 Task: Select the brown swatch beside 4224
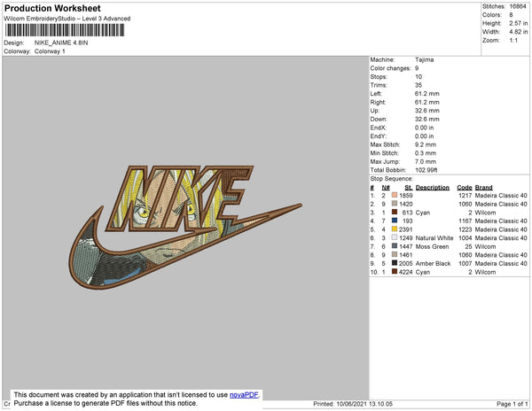[395, 271]
